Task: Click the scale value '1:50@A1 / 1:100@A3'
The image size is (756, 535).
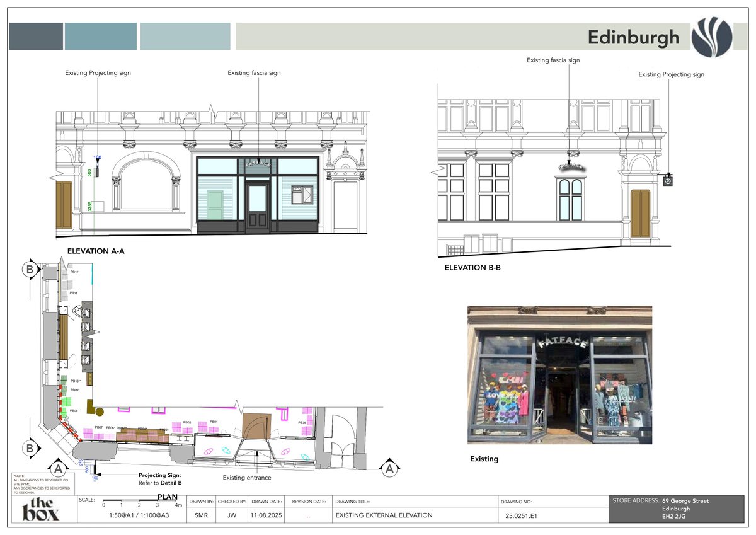Action: pyautogui.click(x=139, y=515)
